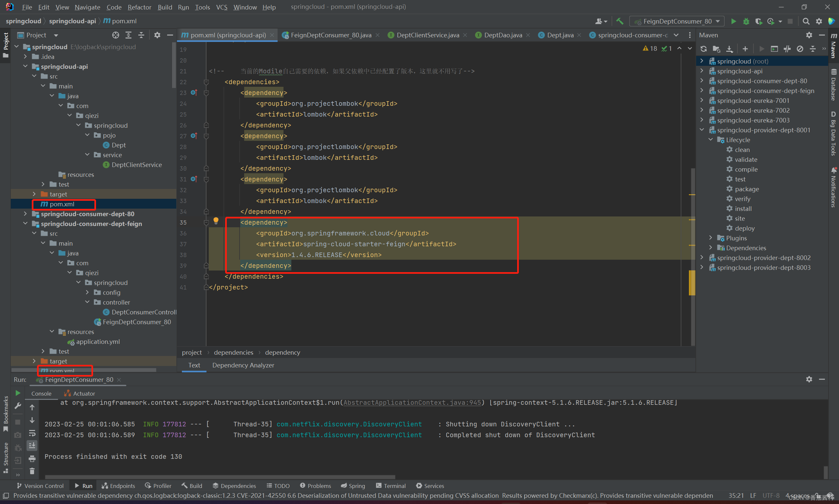The width and height of the screenshot is (839, 504).
Task: Open AbstractApplicationContext.java:945 link
Action: pos(412,402)
